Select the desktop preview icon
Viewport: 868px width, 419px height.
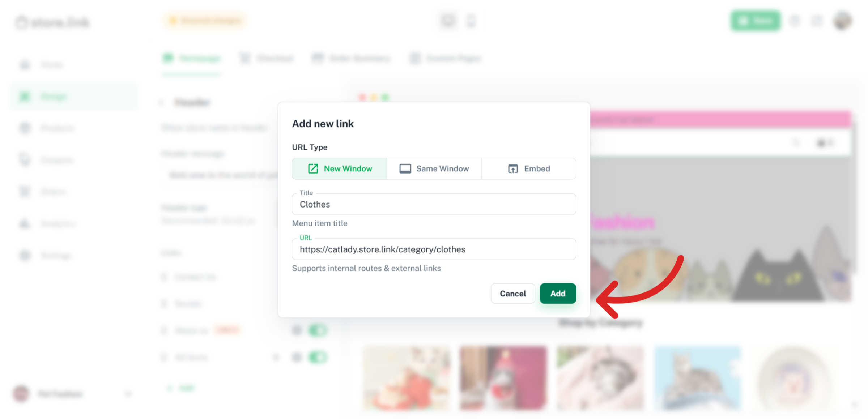(448, 21)
